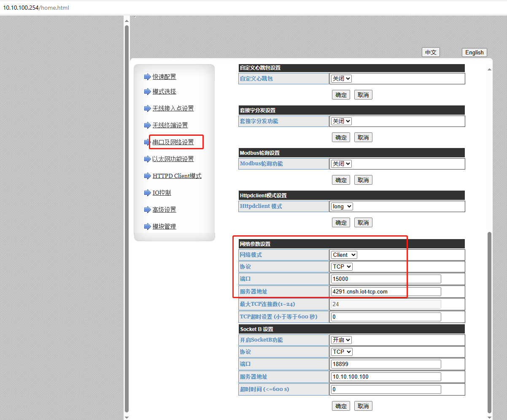507x420 pixels.
Task: Click the arrow icon beside 快速配置
Action: pos(147,77)
